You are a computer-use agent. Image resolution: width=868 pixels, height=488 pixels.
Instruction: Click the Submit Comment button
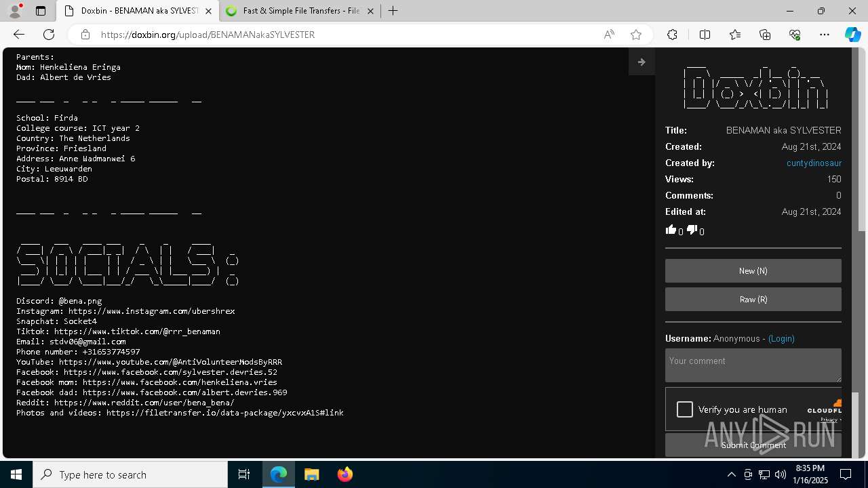(753, 445)
